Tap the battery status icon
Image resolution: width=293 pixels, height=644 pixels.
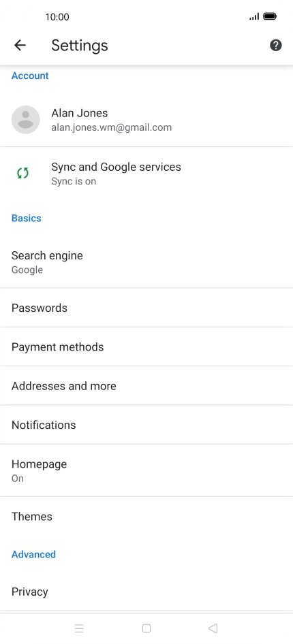pos(270,16)
